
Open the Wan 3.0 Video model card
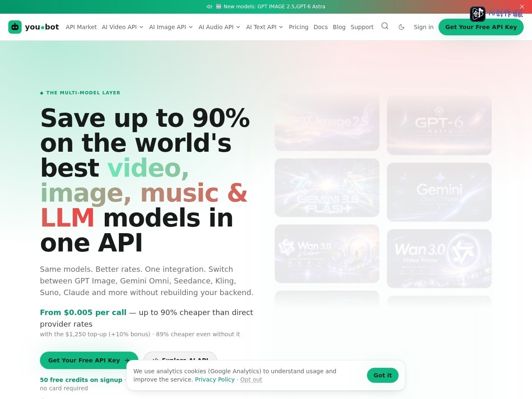coord(327,254)
